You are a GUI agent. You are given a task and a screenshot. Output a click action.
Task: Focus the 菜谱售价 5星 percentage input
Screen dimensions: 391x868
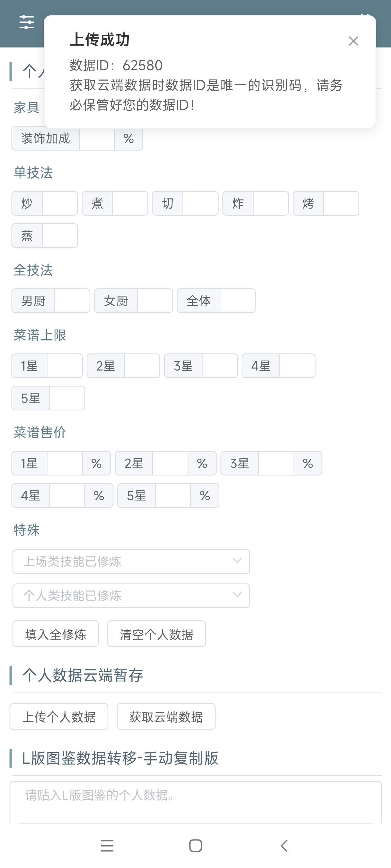[x=173, y=495]
